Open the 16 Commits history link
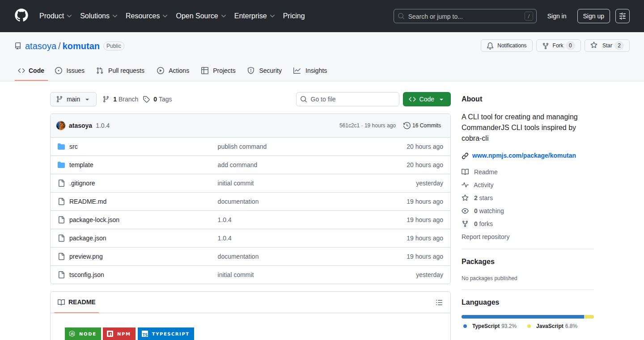Screen dimensions: 644x340 tap(422, 126)
